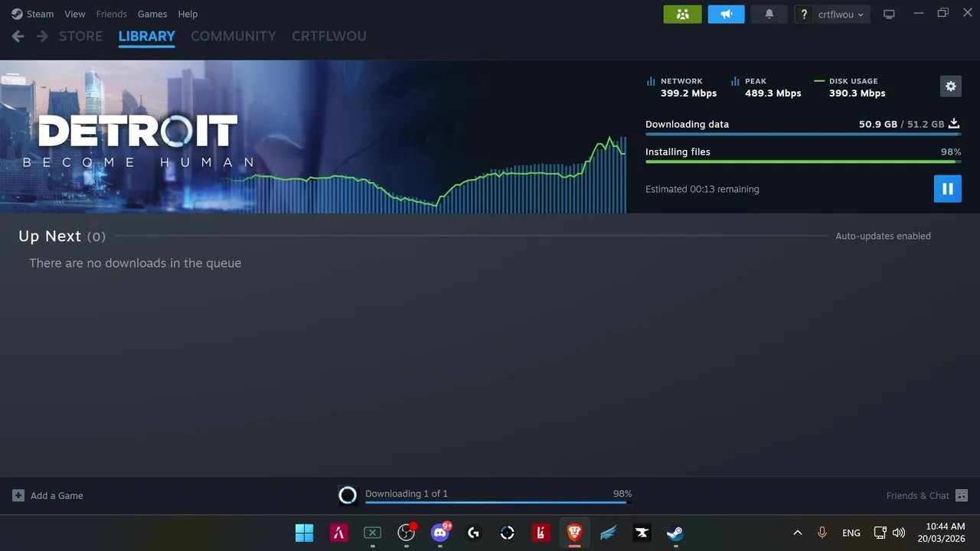Click the green friends button

tap(683, 14)
